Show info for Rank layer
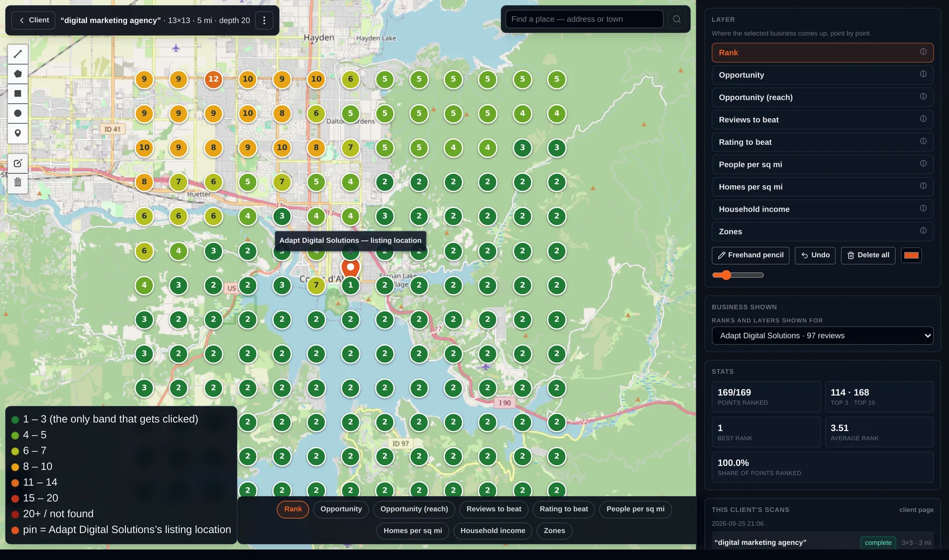Image resolution: width=949 pixels, height=560 pixels. [x=923, y=52]
